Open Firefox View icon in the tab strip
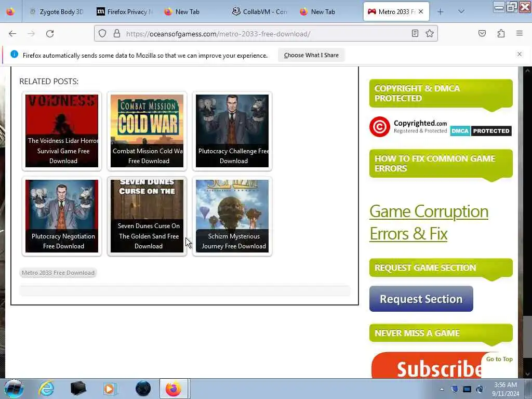This screenshot has height=399, width=532. tap(10, 11)
